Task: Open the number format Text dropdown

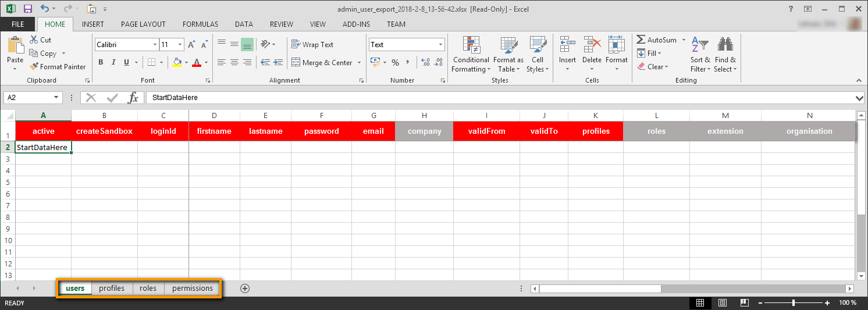Action: pos(440,45)
